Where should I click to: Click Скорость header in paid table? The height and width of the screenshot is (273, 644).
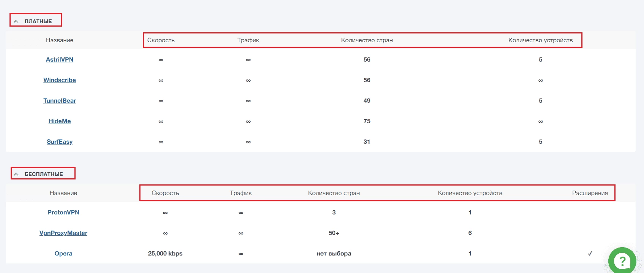point(161,40)
